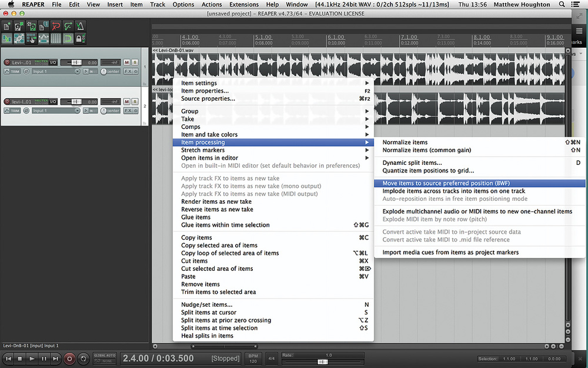Click the Stop transport button
This screenshot has height=368, width=588.
coord(20,359)
